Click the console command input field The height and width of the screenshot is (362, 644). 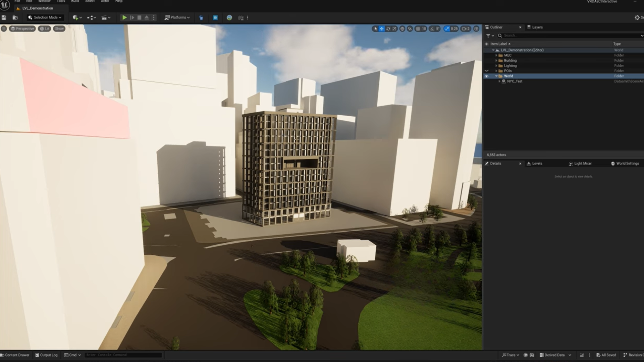[122, 355]
